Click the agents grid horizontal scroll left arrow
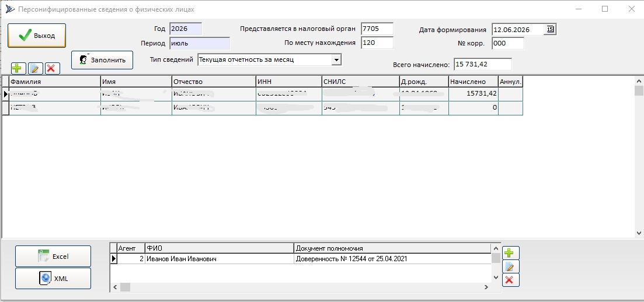644x302 pixels. coord(115,287)
